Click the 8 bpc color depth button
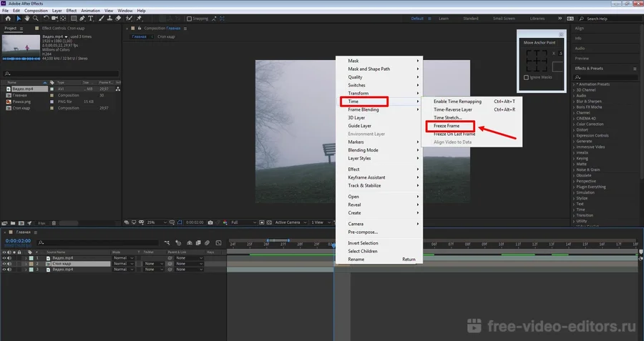 (42, 223)
